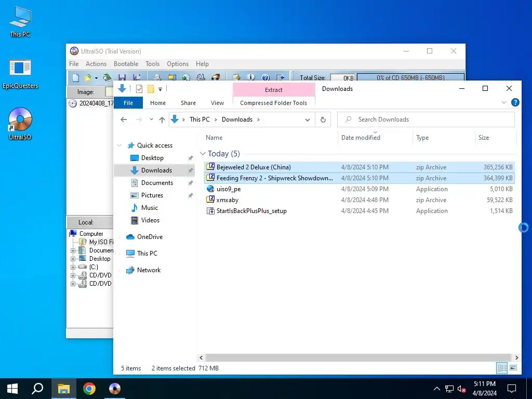Open Compressed Folder Tools tab
Viewport: 532px width, 399px height.
point(273,103)
